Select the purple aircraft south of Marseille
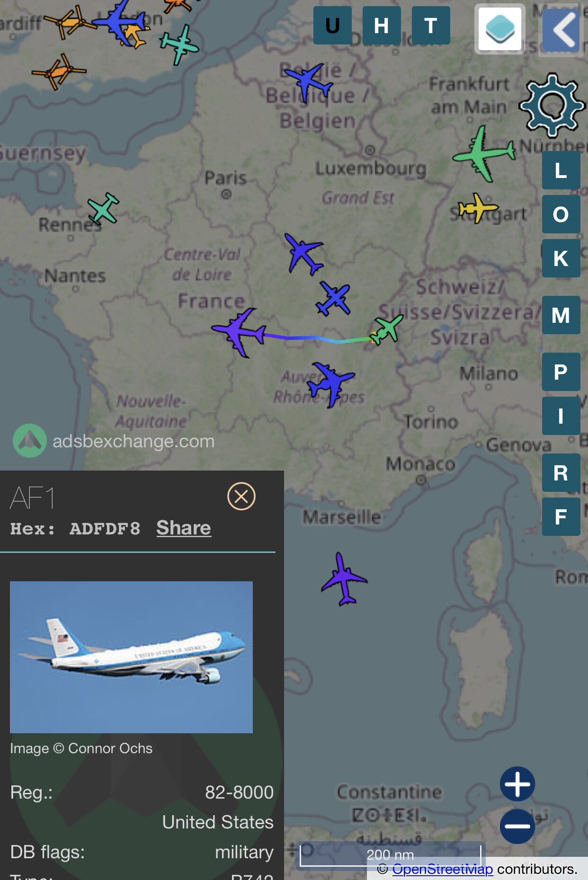Image resolution: width=588 pixels, height=880 pixels. pyautogui.click(x=344, y=578)
